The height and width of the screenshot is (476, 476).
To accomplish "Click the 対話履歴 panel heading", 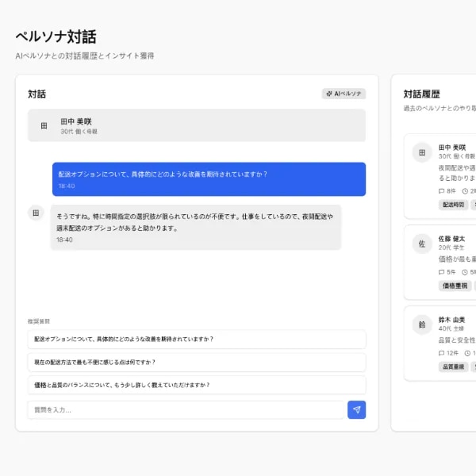I will (x=422, y=94).
